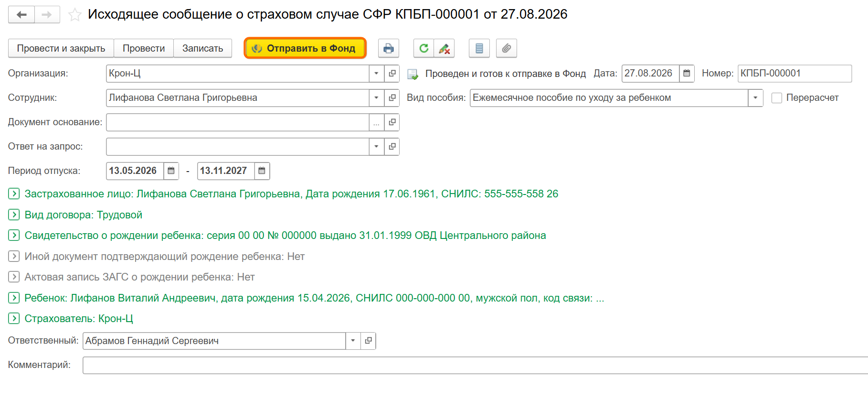Open the Ответственный dropdown list
Screen dimensions: 868x400
coord(353,341)
